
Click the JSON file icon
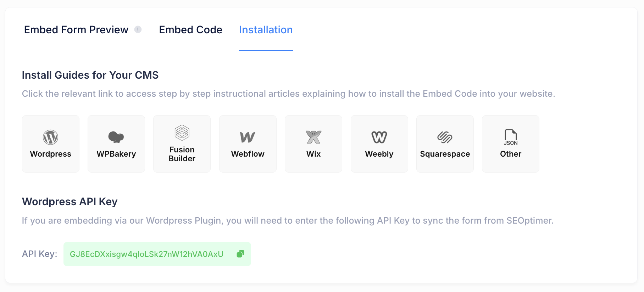[x=511, y=137]
